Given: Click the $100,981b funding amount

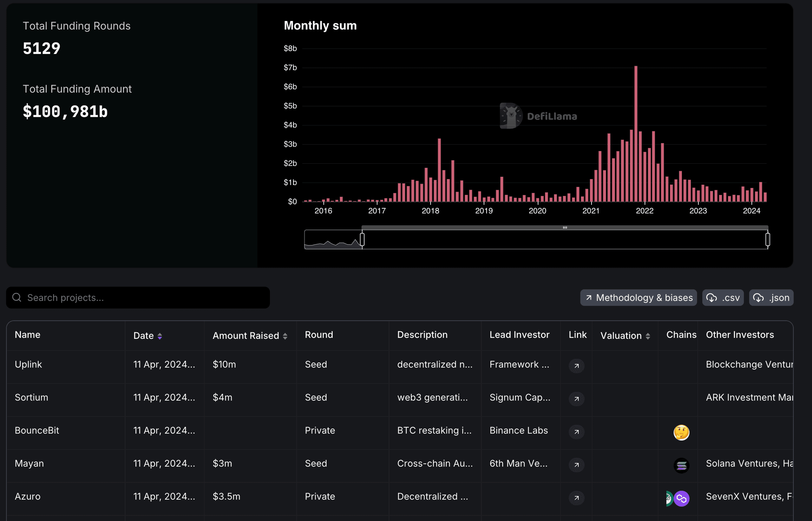Looking at the screenshot, I should pos(65,112).
